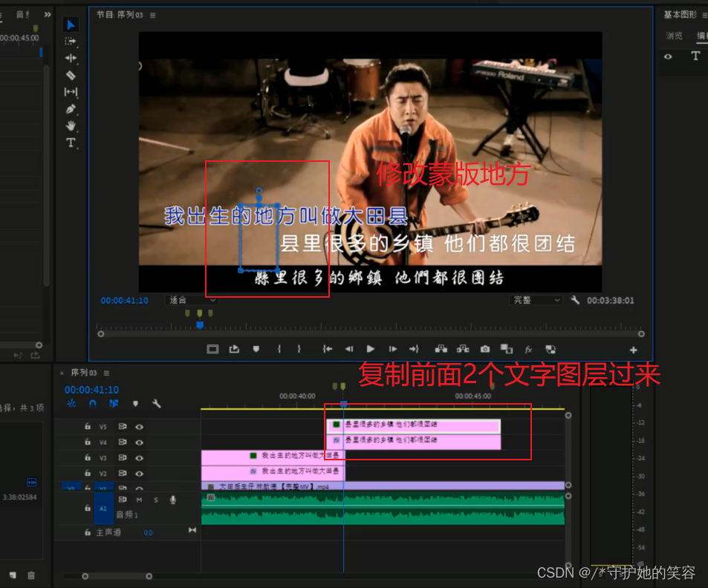Open 基本图形 panel menu
Image resolution: width=708 pixels, height=588 pixels.
click(704, 16)
